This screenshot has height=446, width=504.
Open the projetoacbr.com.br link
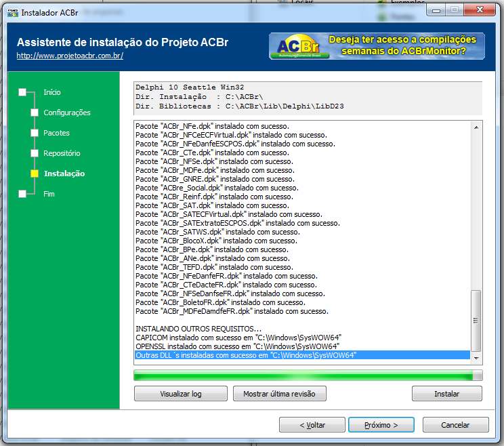pyautogui.click(x=70, y=56)
